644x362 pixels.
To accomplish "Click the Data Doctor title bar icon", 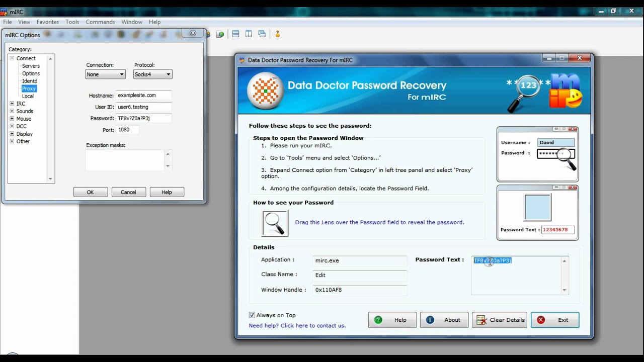I will [242, 60].
